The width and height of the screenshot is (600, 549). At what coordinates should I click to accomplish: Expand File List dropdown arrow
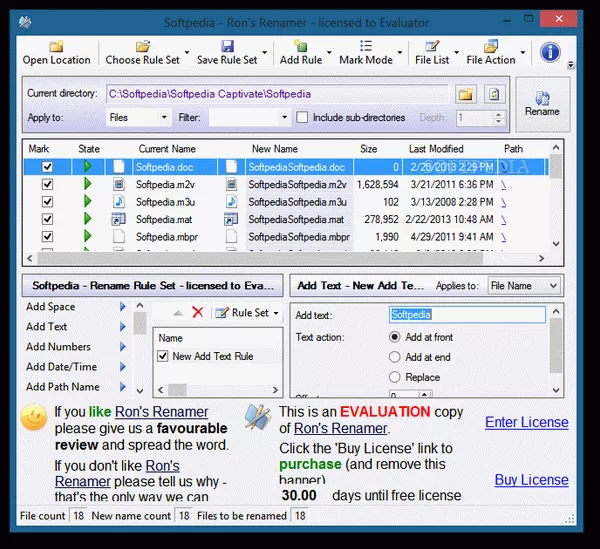pos(457,52)
